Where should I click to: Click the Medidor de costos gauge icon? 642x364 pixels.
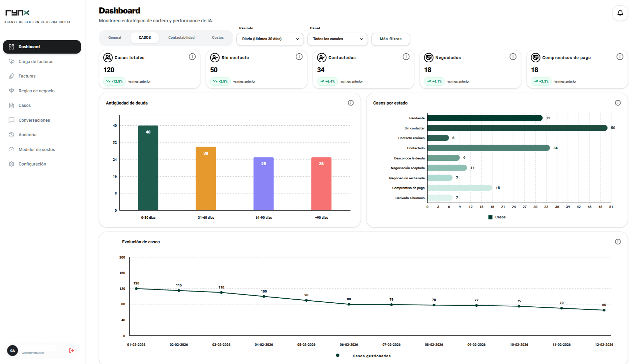coord(11,149)
